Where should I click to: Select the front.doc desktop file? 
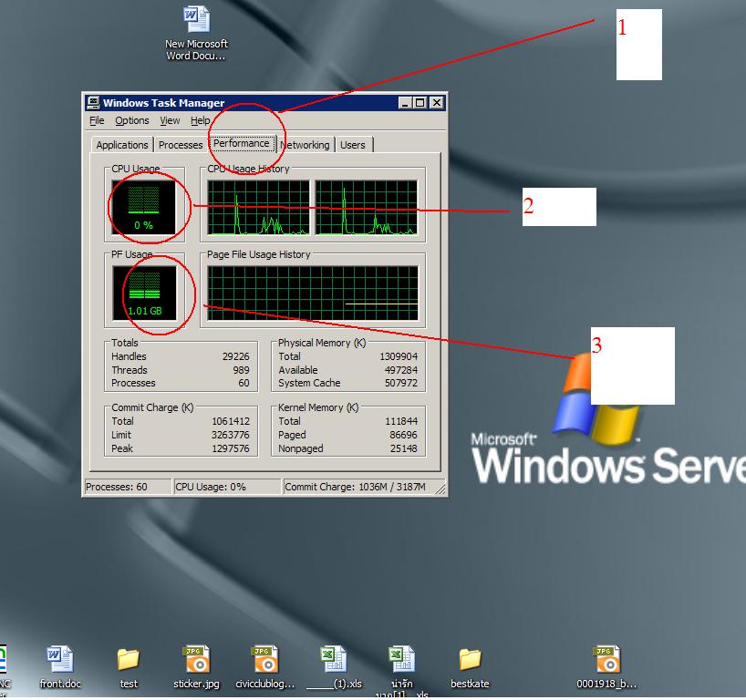[x=60, y=660]
